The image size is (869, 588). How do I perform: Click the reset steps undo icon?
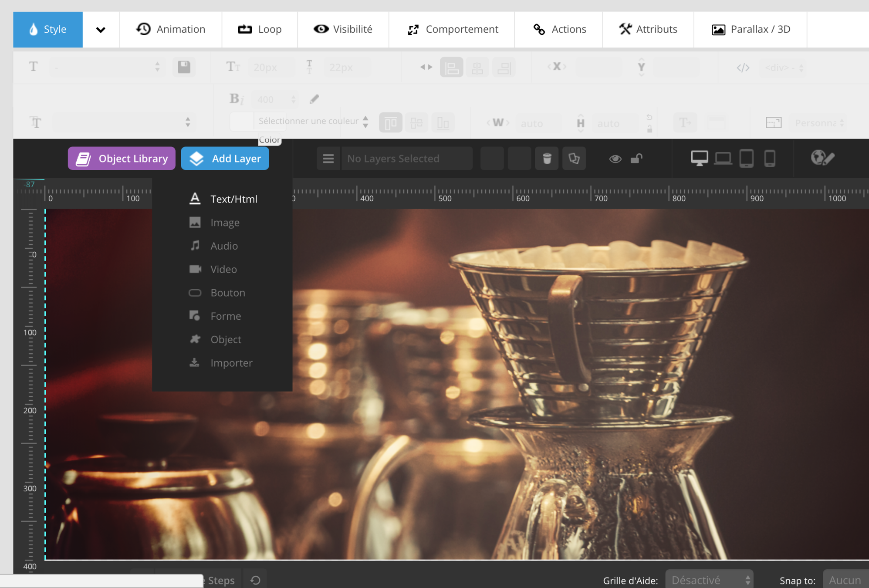pyautogui.click(x=255, y=580)
